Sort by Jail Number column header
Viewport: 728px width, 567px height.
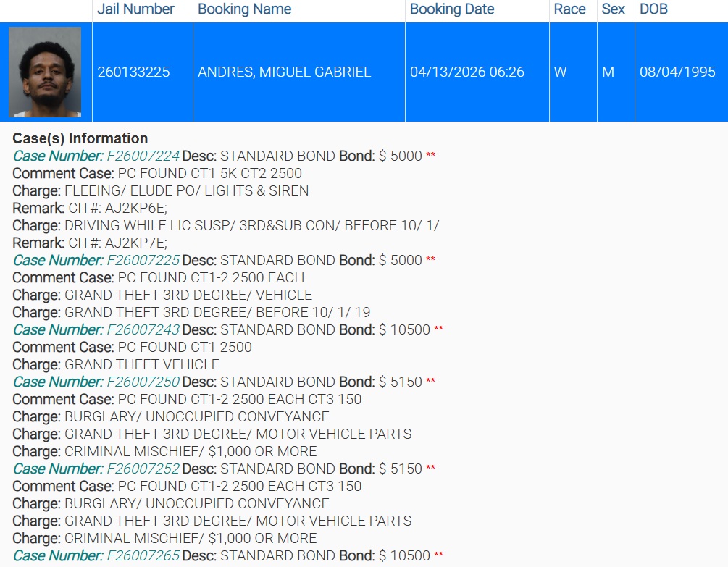(135, 9)
